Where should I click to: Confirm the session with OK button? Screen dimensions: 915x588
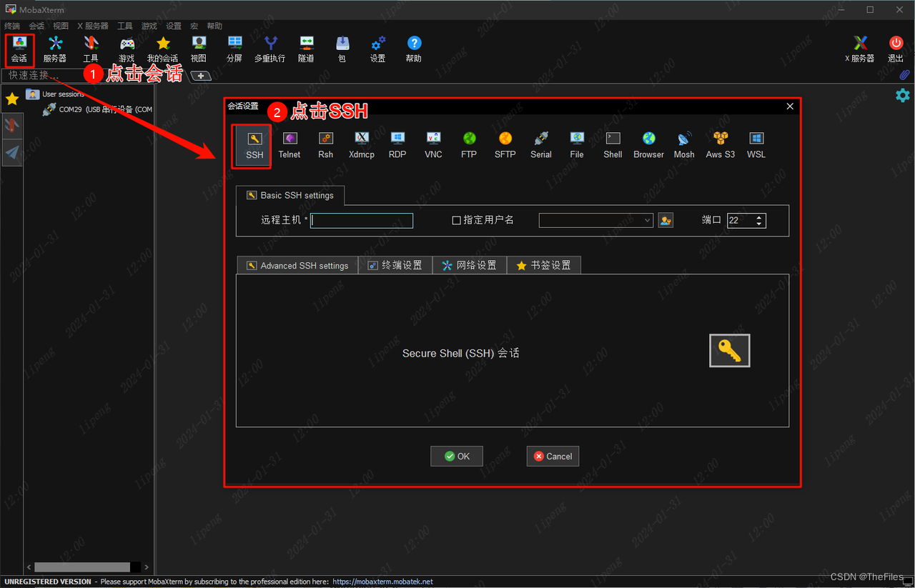[x=457, y=456]
